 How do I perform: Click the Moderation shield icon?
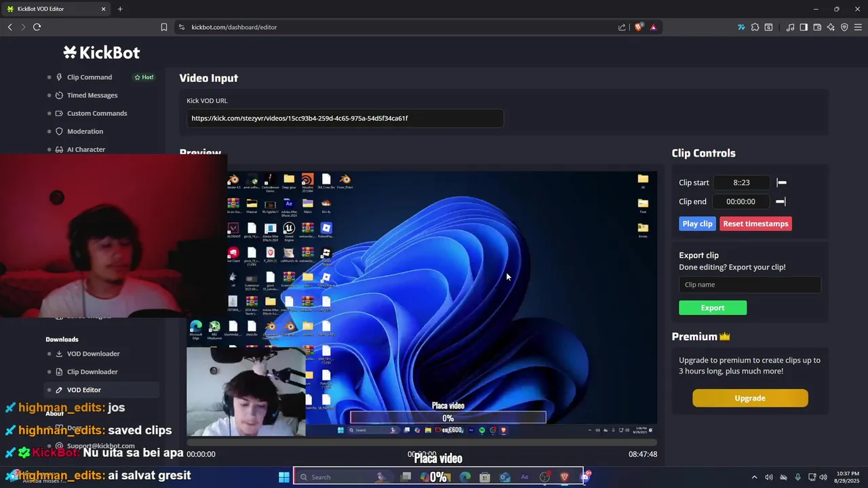pos(60,131)
